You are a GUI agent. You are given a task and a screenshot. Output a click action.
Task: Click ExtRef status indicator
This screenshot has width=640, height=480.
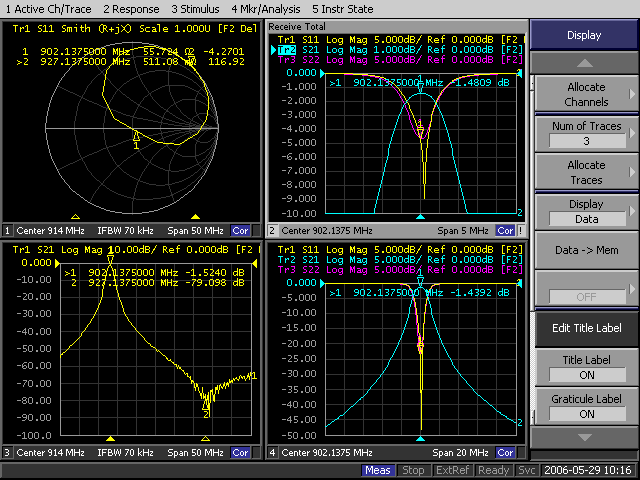coord(452,470)
